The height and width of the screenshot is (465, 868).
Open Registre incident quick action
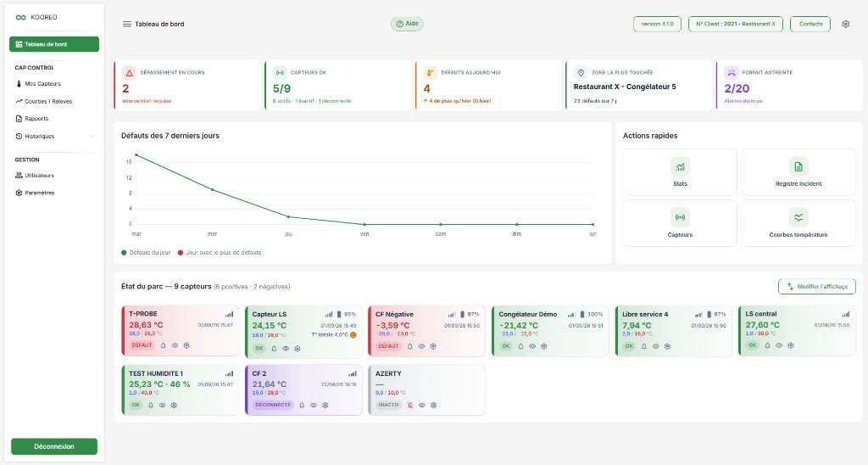(798, 172)
